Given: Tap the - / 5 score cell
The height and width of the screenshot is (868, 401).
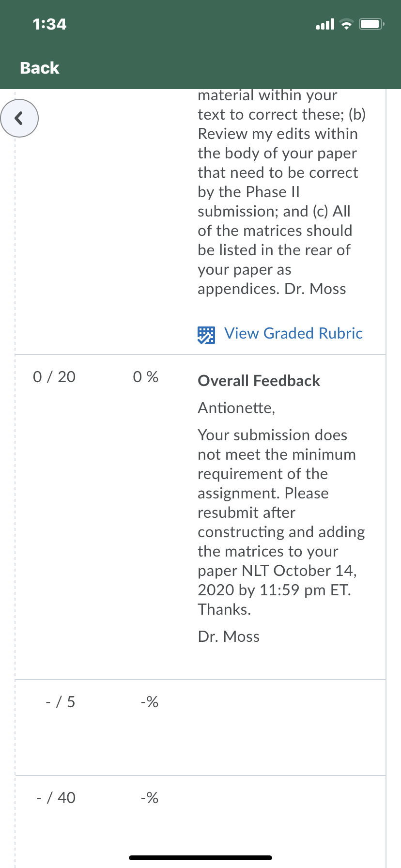Looking at the screenshot, I should coord(61,701).
